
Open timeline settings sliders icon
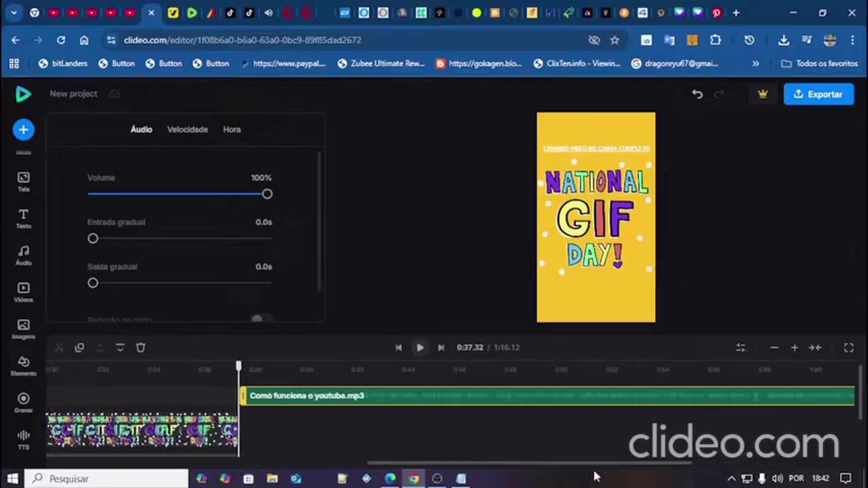[741, 348]
